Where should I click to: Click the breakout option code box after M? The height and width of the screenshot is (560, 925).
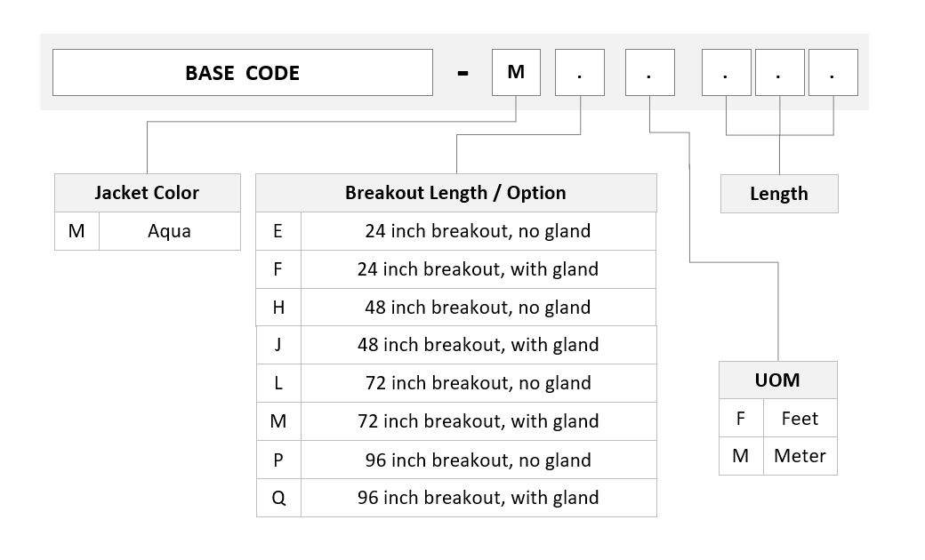[x=580, y=73]
